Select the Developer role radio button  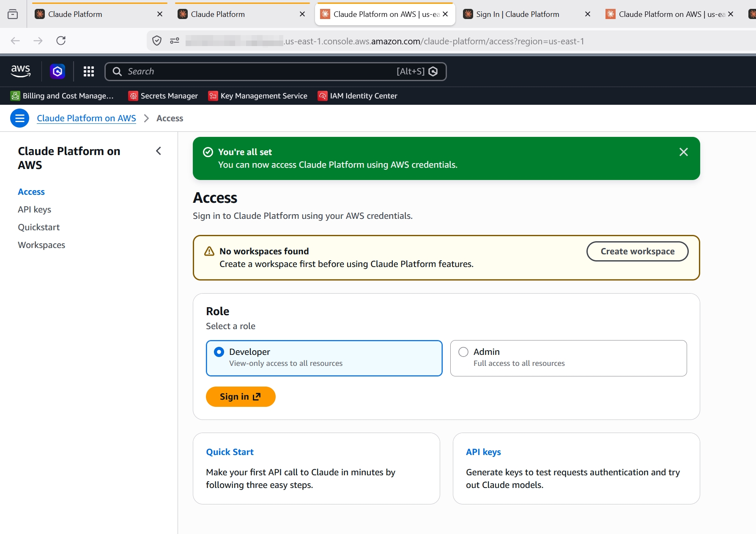tap(219, 352)
